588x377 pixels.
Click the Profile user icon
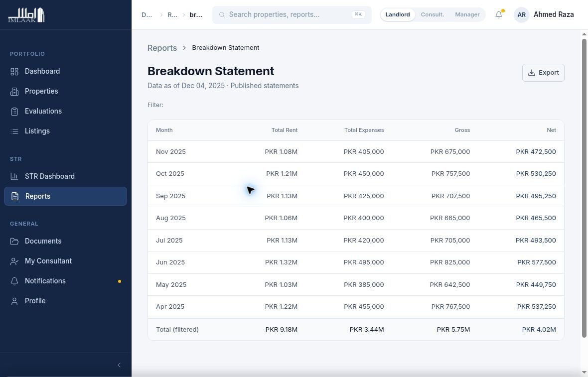14,301
